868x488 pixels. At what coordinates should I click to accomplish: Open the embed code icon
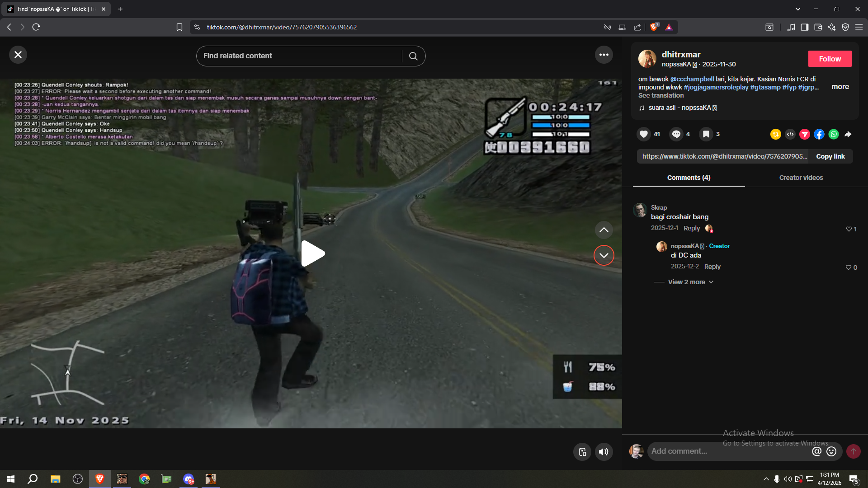click(x=790, y=134)
